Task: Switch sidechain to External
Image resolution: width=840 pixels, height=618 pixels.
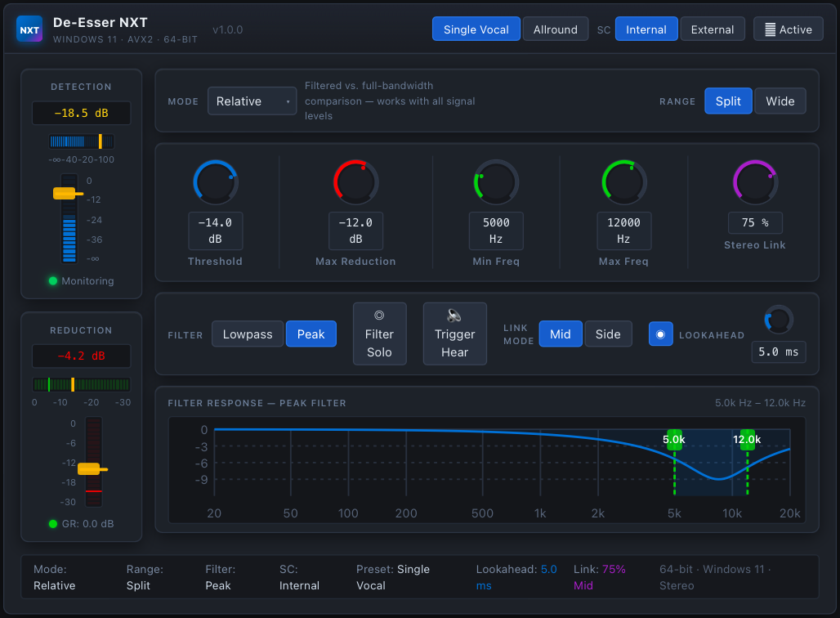Action: 712,29
